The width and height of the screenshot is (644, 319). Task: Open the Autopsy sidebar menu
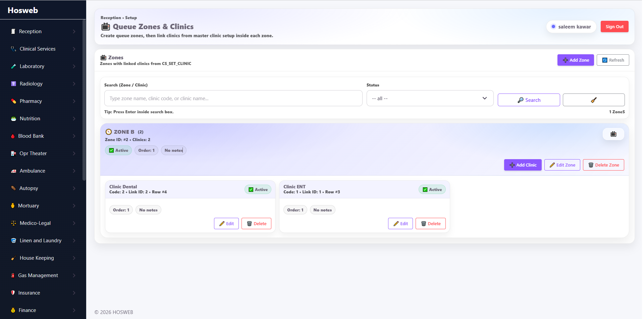coord(43,188)
